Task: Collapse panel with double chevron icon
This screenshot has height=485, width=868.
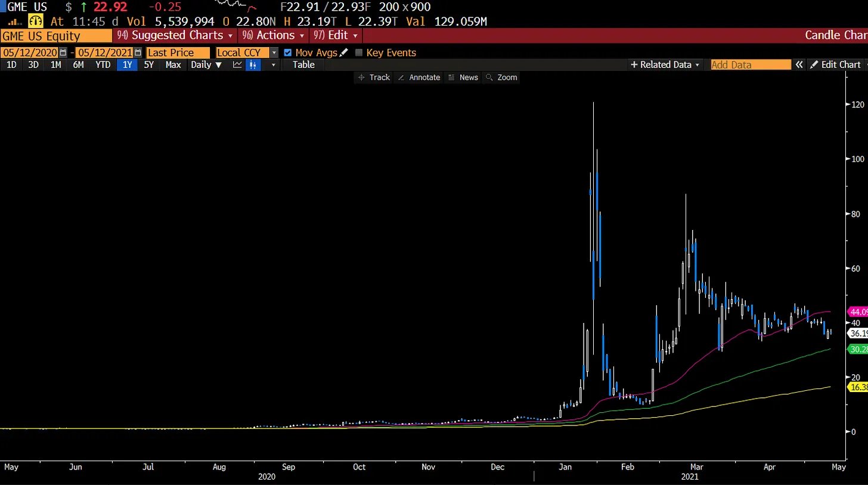Action: [x=799, y=64]
